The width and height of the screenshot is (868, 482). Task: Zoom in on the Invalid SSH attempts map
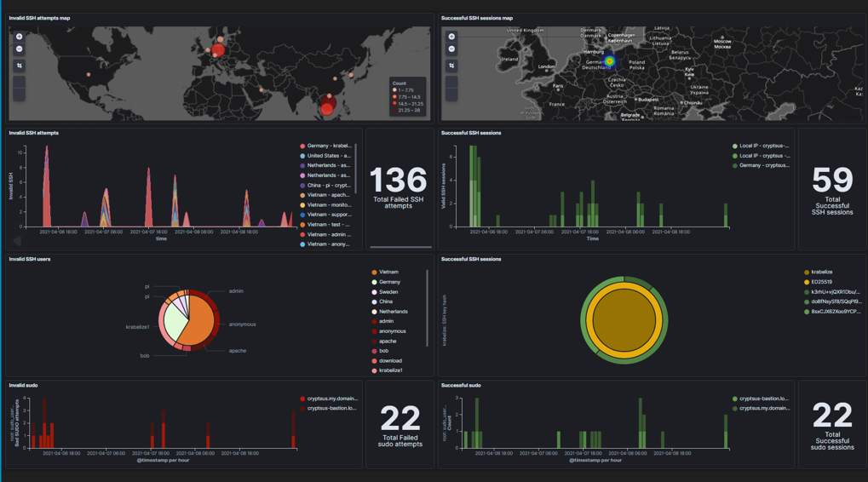tap(19, 37)
